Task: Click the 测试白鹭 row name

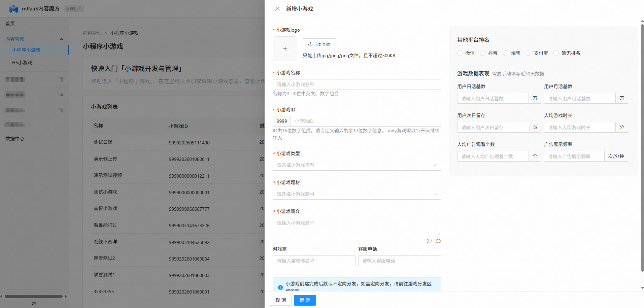Action: pos(103,142)
